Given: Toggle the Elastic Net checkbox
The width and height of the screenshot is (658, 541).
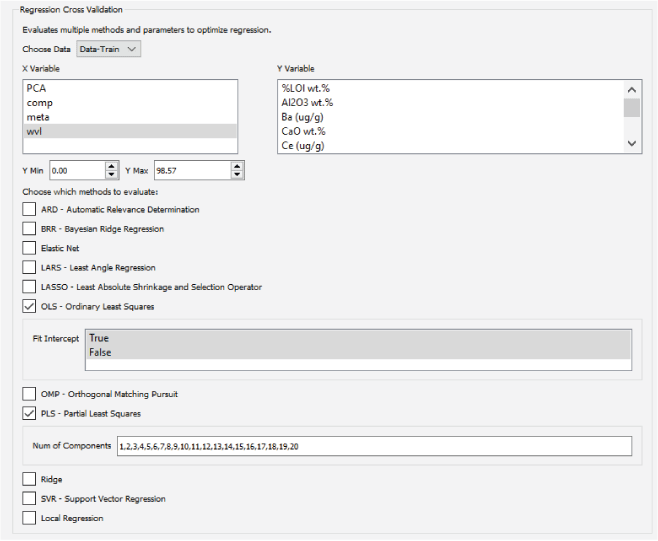Looking at the screenshot, I should click(28, 248).
